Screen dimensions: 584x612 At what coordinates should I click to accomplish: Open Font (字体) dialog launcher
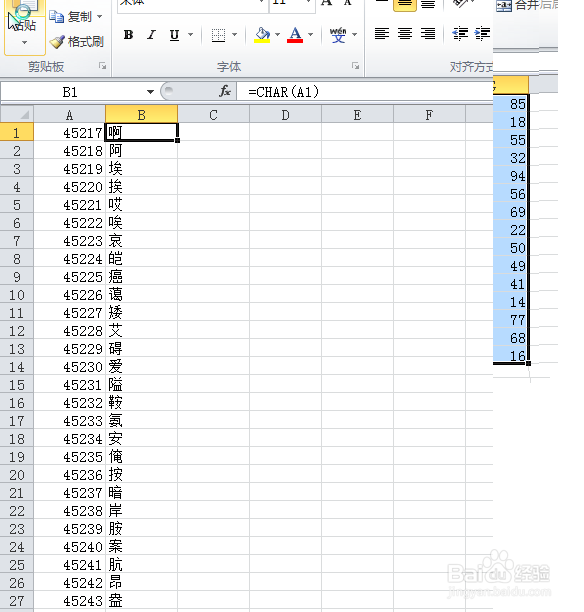(x=355, y=66)
